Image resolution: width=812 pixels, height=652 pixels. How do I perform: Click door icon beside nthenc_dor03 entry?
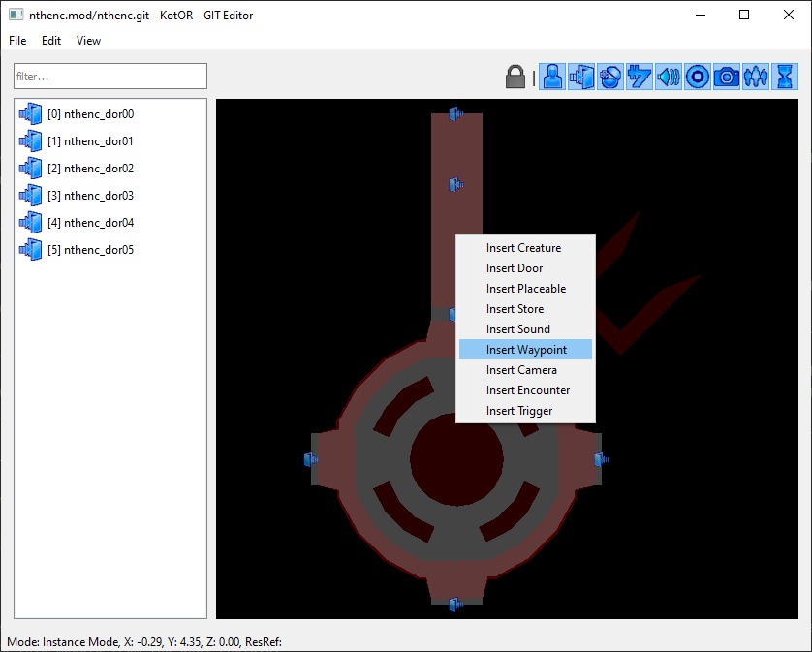pos(31,196)
